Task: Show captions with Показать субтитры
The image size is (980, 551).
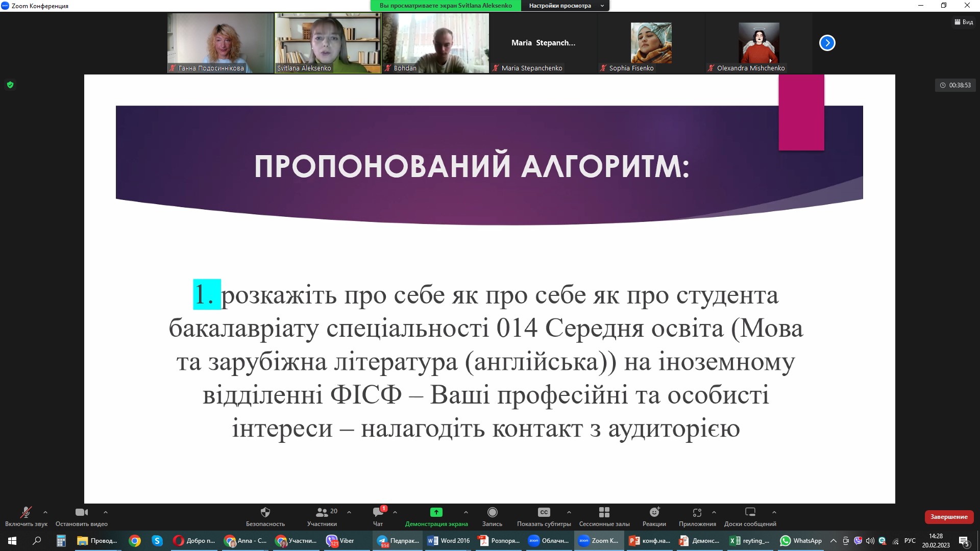Action: (544, 512)
